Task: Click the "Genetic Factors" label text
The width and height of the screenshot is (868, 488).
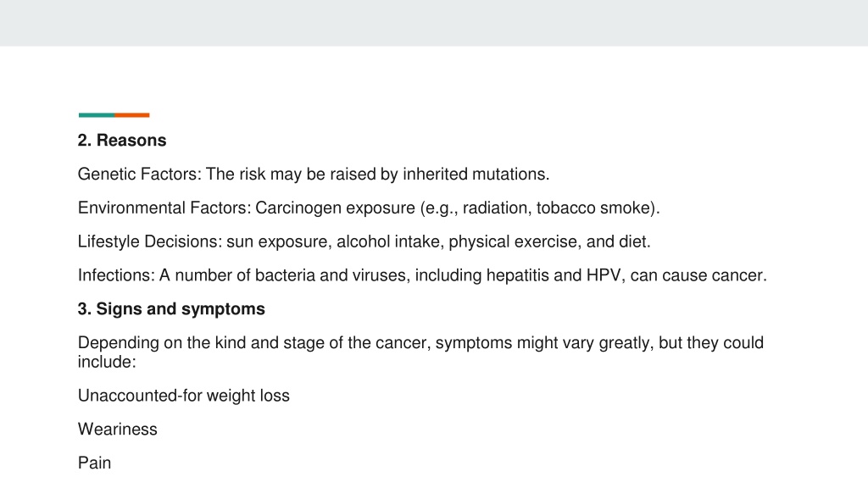Action: tap(137, 175)
